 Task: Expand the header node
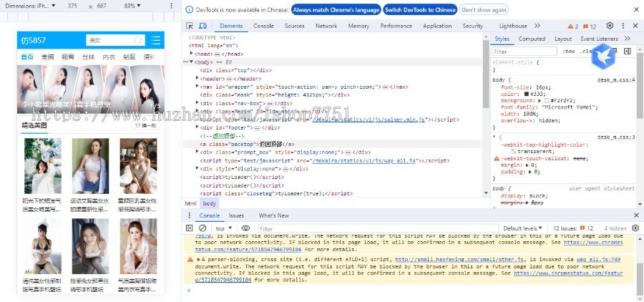197,79
